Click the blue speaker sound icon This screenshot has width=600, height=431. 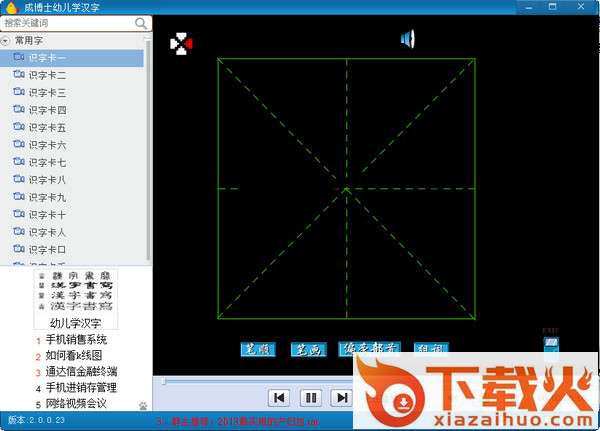407,39
